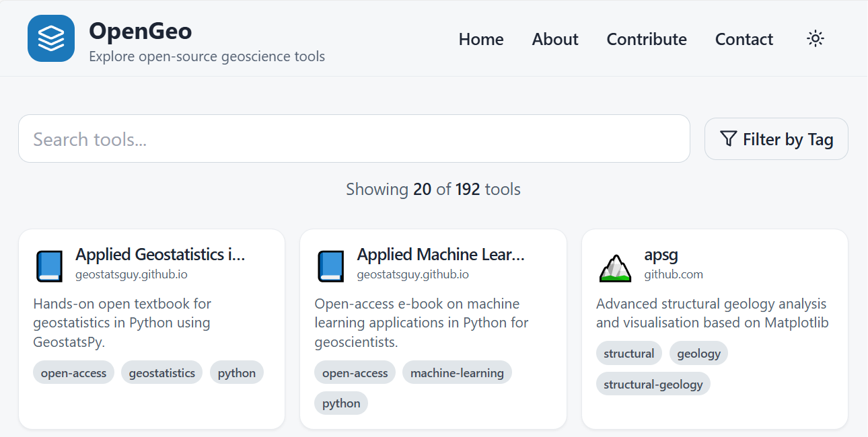Click the mountain icon on the apsg card

614,267
